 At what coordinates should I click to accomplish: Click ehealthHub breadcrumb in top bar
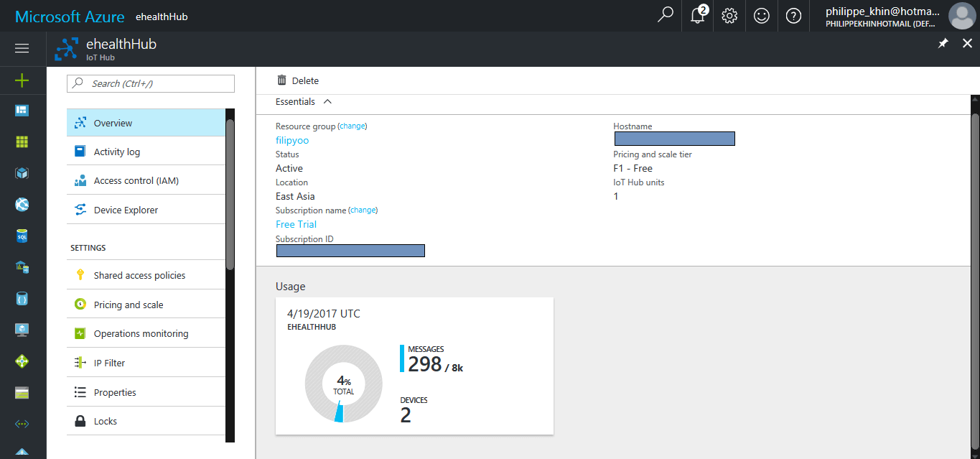(162, 16)
